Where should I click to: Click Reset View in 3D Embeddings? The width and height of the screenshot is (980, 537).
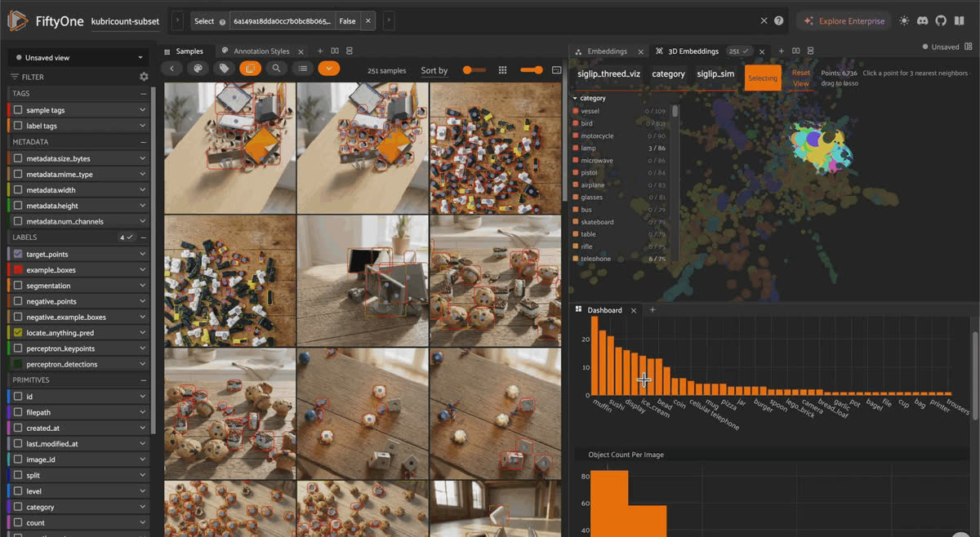[801, 78]
